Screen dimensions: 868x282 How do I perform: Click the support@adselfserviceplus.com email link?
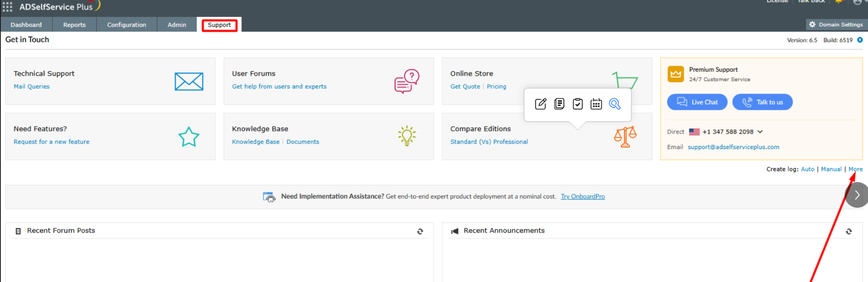click(x=733, y=147)
